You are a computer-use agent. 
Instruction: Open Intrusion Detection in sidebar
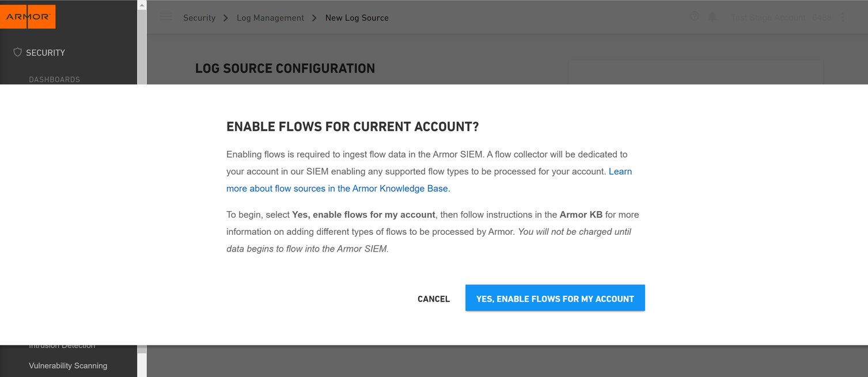[62, 346]
